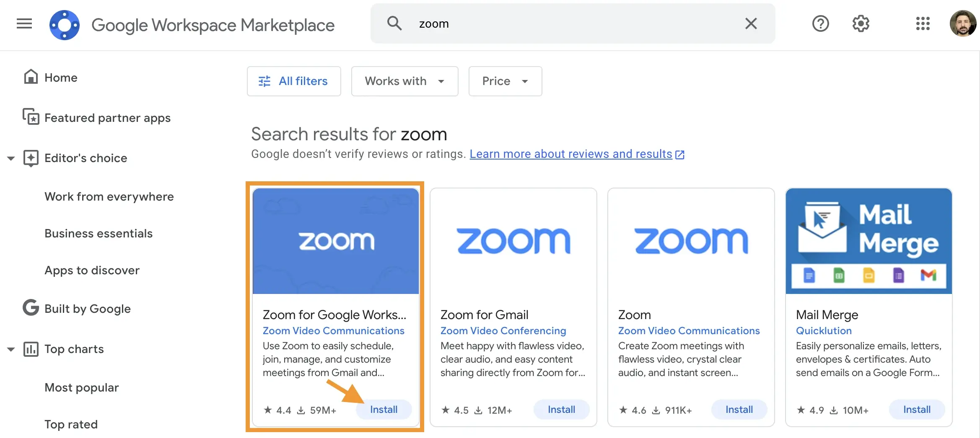The image size is (980, 438).
Task: Open the Mail Merge banner thumbnail
Action: [x=869, y=241]
